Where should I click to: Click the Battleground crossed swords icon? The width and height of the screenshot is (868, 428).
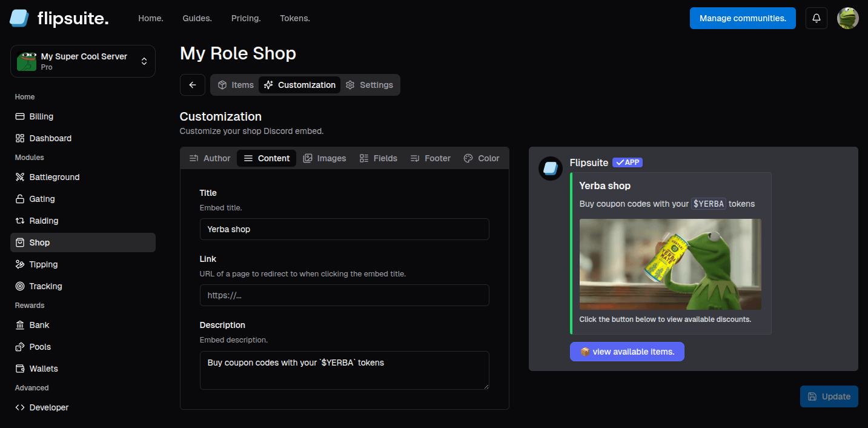point(20,177)
